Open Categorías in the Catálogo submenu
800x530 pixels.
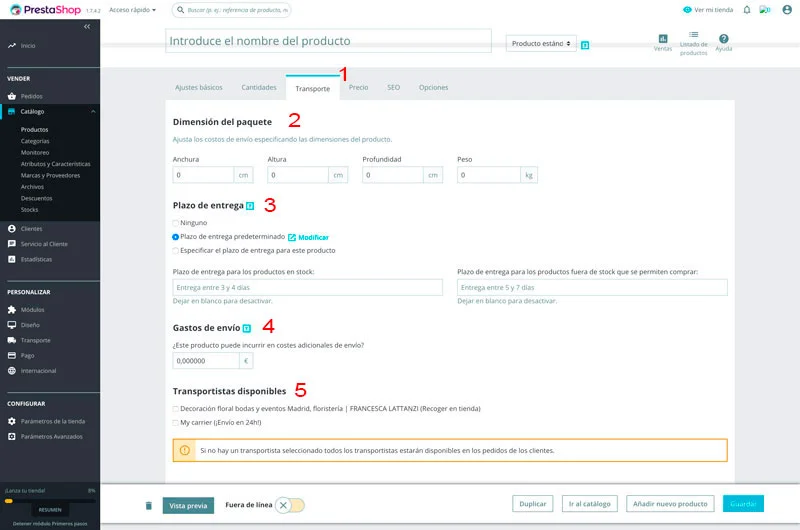(x=35, y=141)
